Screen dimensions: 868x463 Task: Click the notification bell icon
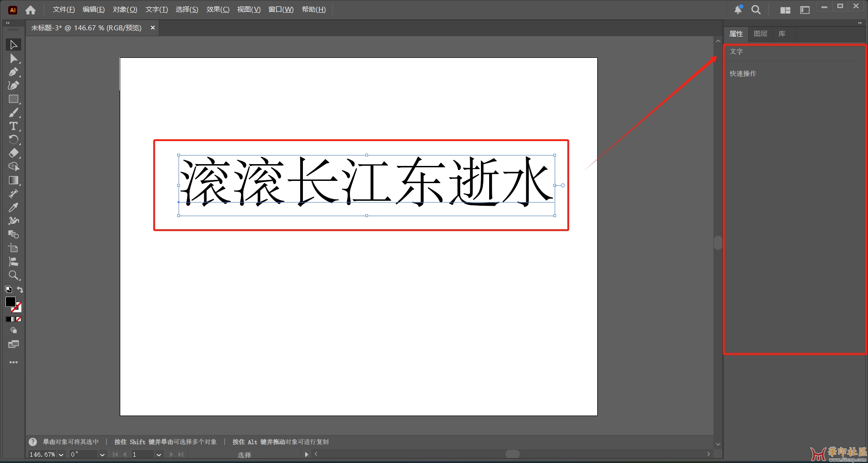tap(738, 9)
